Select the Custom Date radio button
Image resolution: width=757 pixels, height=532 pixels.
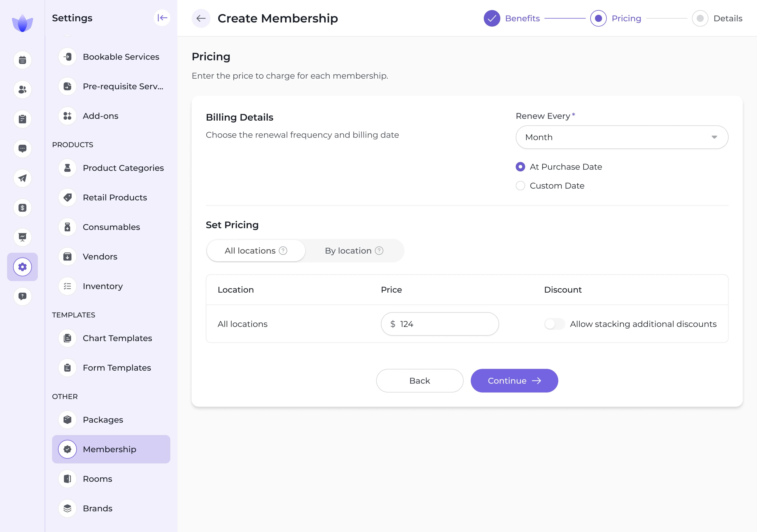520,186
